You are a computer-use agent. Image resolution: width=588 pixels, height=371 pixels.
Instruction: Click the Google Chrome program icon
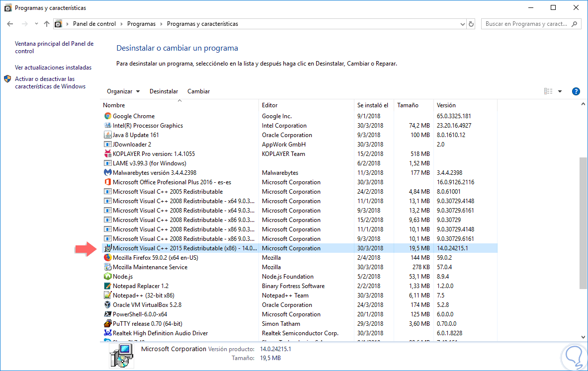(108, 116)
